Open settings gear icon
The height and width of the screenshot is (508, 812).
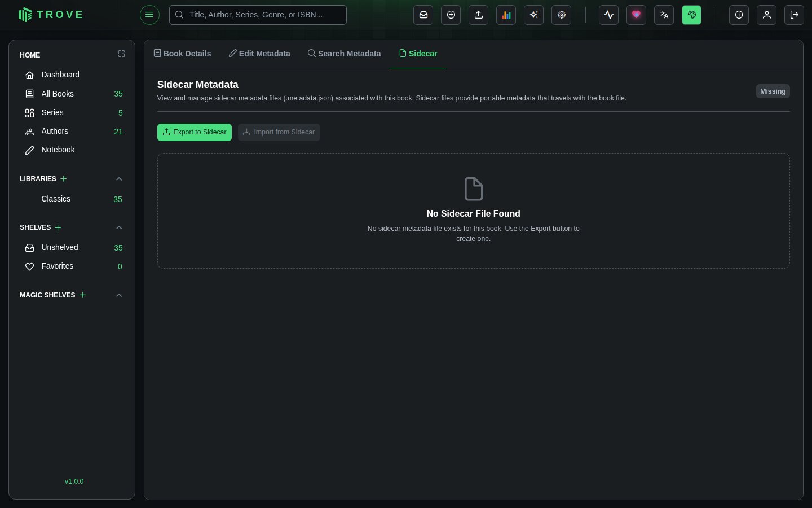562,15
